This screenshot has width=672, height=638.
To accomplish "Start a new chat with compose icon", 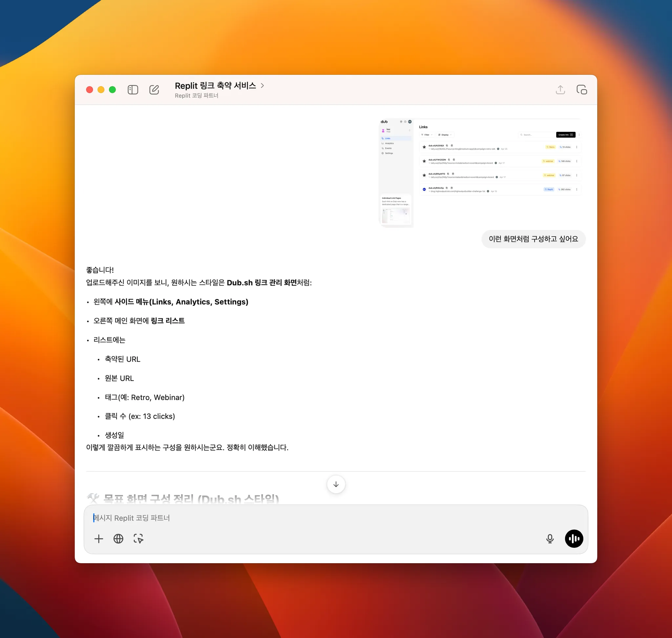I will pos(154,90).
